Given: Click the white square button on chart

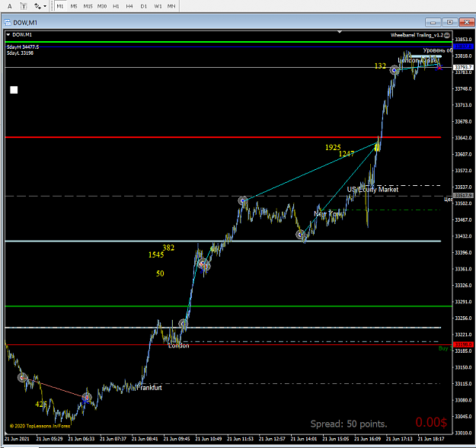Looking at the screenshot, I should (x=14, y=90).
